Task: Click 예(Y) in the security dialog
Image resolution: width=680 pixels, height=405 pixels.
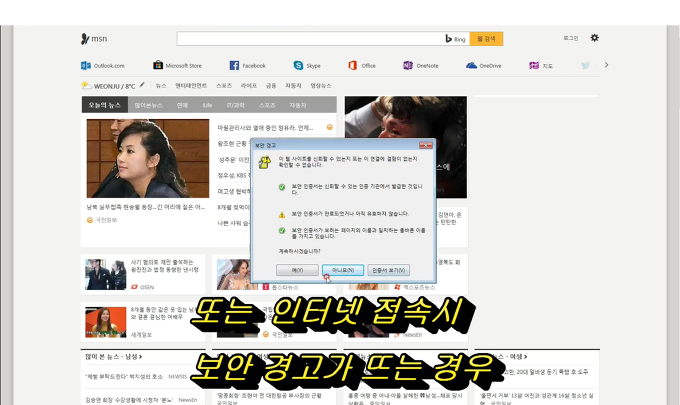Action: [297, 270]
